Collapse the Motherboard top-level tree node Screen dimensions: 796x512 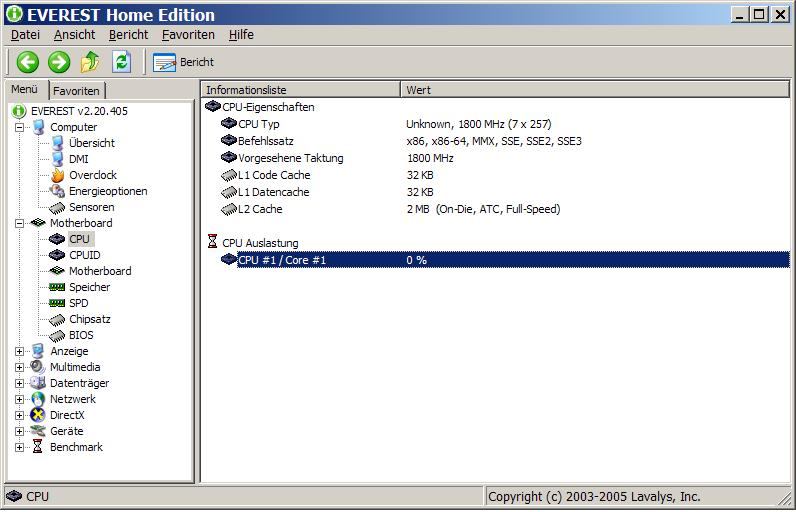click(19, 223)
